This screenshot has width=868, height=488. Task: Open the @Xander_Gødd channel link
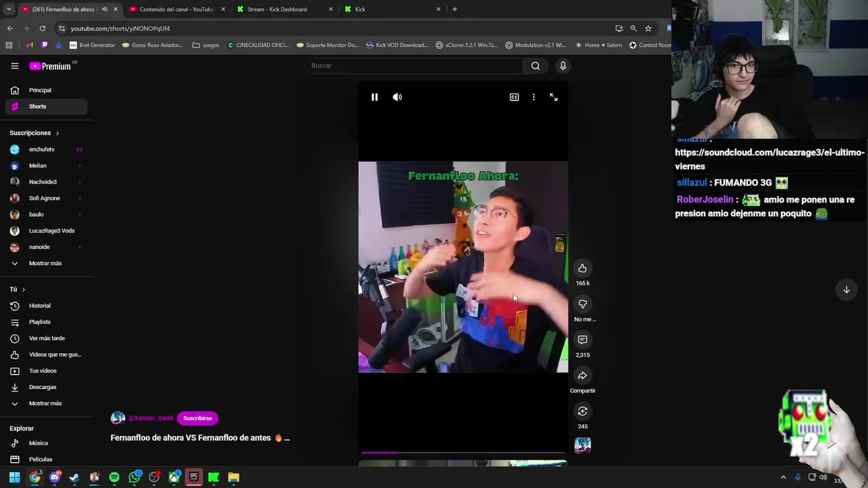point(151,418)
